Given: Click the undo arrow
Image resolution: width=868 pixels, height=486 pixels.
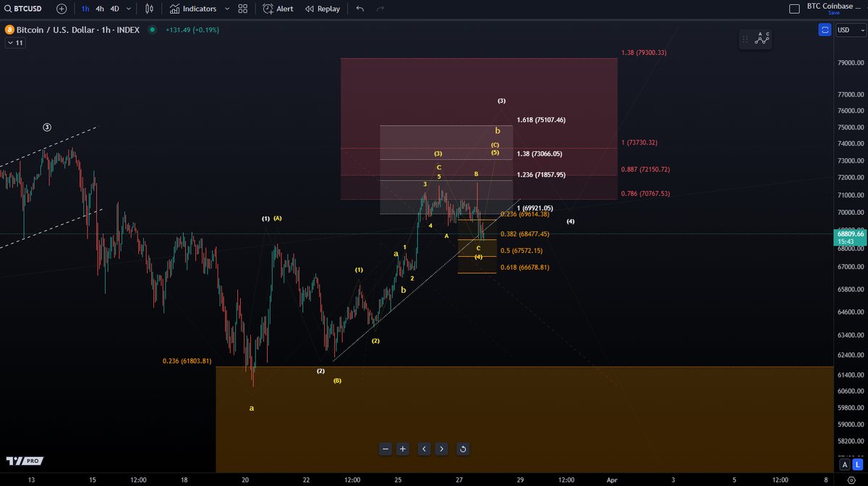Looking at the screenshot, I should (360, 9).
